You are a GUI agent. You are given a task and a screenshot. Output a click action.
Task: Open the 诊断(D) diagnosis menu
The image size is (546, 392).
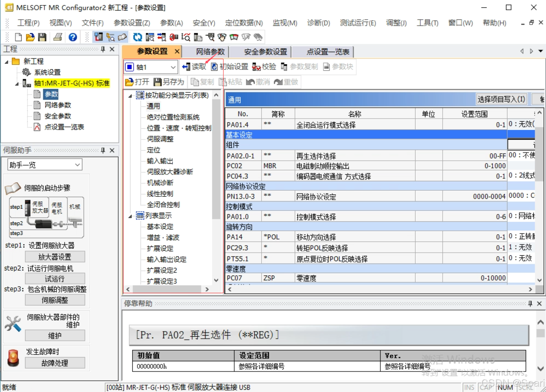[x=318, y=23]
